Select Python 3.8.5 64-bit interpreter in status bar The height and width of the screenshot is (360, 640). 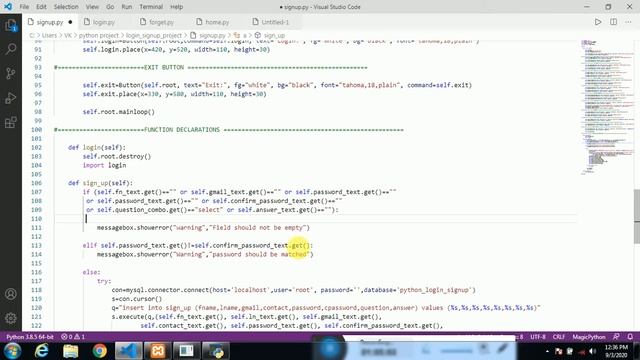(30, 337)
